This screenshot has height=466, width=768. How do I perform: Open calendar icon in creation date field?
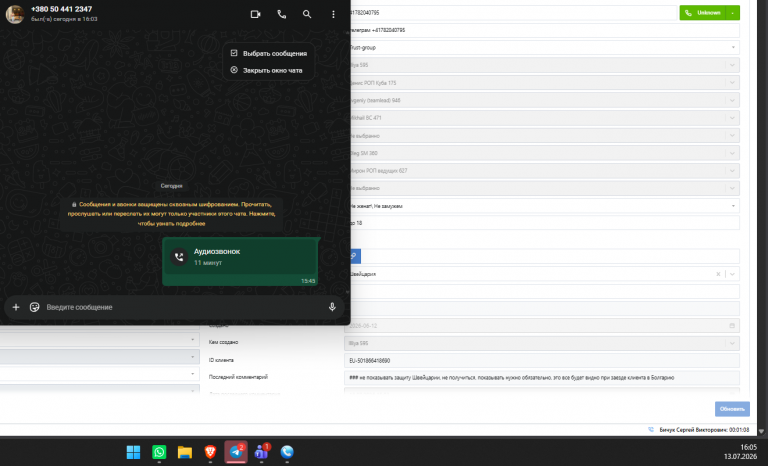[732, 325]
